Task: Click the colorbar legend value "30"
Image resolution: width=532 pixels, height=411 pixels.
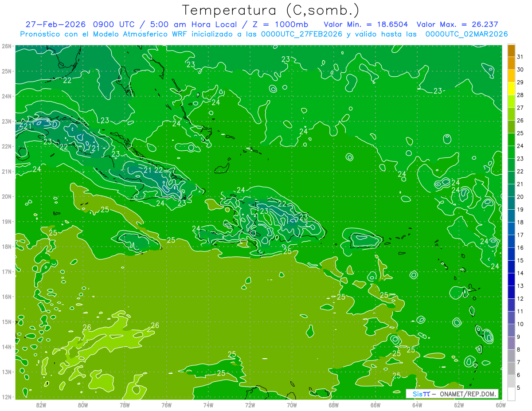Action: [x=520, y=70]
